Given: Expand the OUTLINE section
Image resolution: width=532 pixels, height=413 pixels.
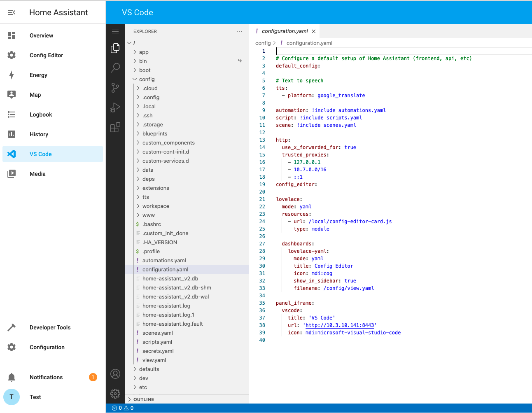Looking at the screenshot, I should [187, 399].
